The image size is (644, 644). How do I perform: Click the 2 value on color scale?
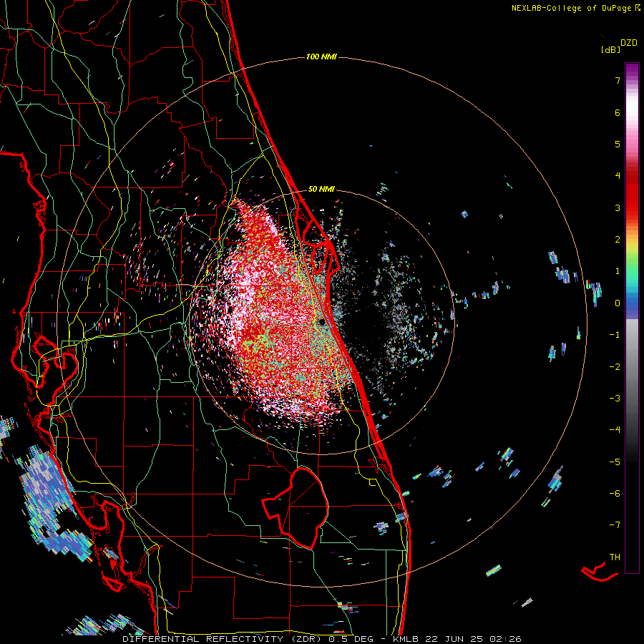[x=618, y=240]
